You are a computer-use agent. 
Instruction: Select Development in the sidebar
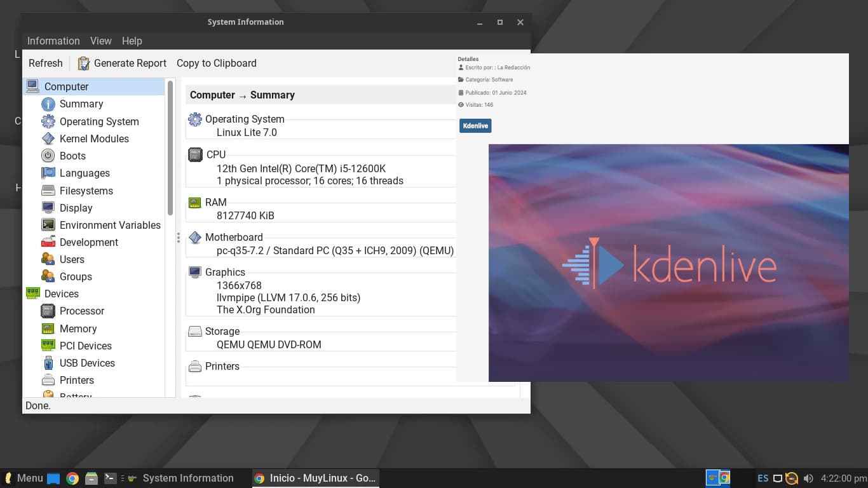pyautogui.click(x=89, y=242)
